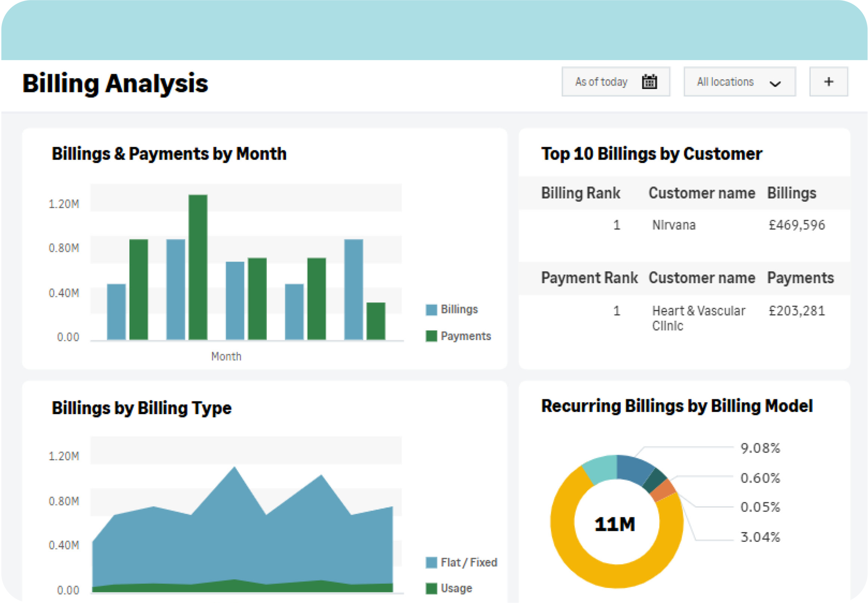Click the £469,596 billings value

796,226
